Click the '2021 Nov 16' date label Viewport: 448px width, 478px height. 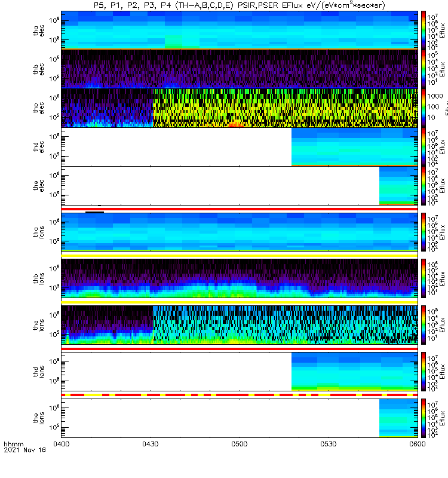click(x=24, y=450)
